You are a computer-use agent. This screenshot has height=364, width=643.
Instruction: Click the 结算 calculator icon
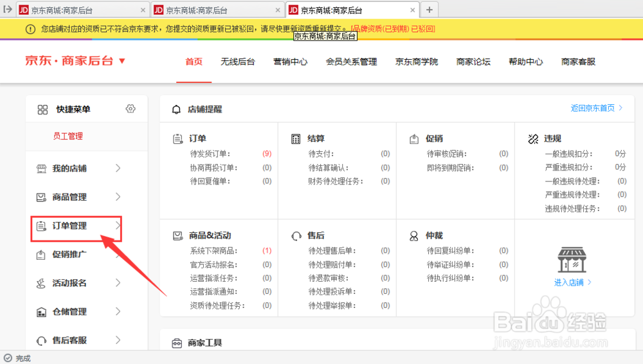pyautogui.click(x=296, y=139)
